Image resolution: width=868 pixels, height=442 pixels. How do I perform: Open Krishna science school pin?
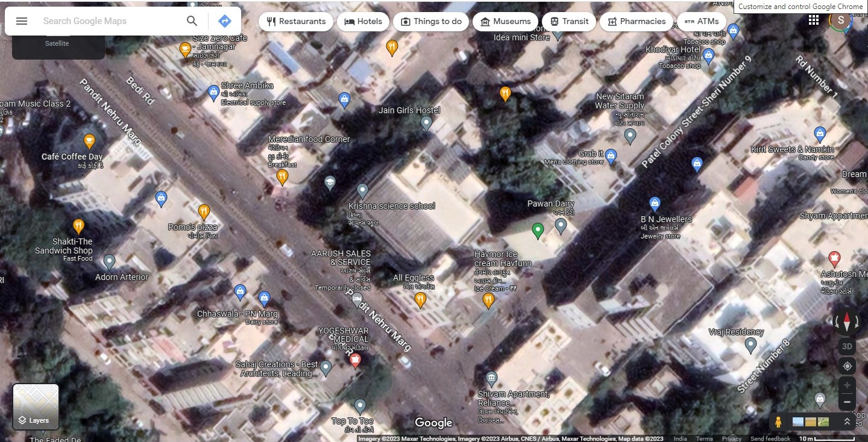[x=362, y=191]
